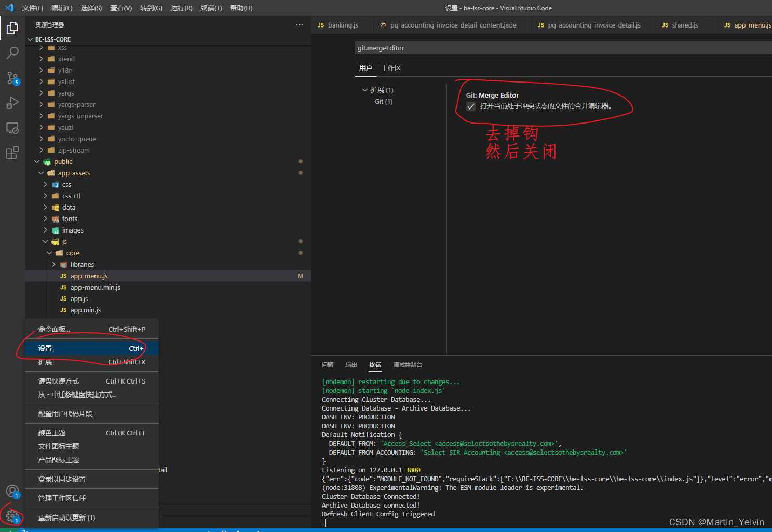Viewport: 772px width, 532px height.
Task: Open the Run and Debug view
Action: (x=12, y=103)
